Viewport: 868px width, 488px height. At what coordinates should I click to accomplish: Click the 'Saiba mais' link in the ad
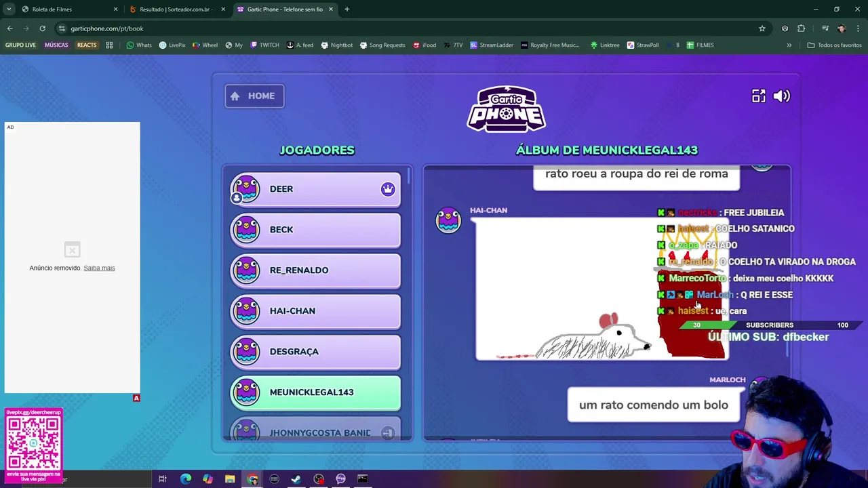(99, 268)
